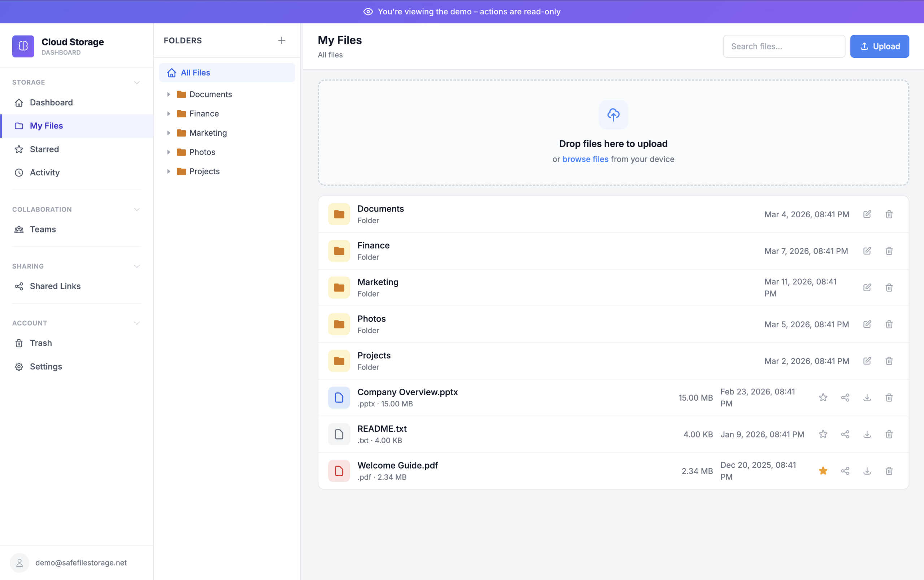The width and height of the screenshot is (924, 580).
Task: Open README.txt file name
Action: coord(382,428)
